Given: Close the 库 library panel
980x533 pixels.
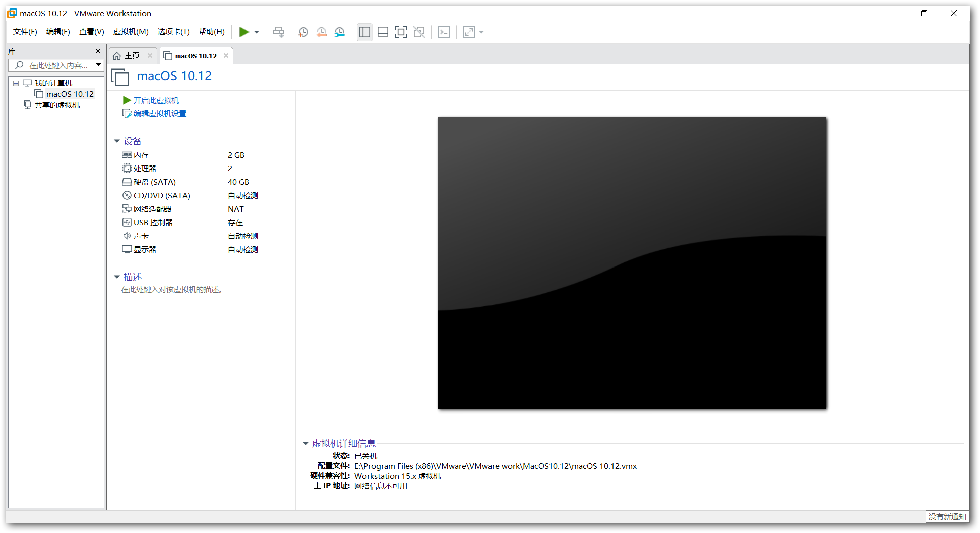Looking at the screenshot, I should pos(98,51).
